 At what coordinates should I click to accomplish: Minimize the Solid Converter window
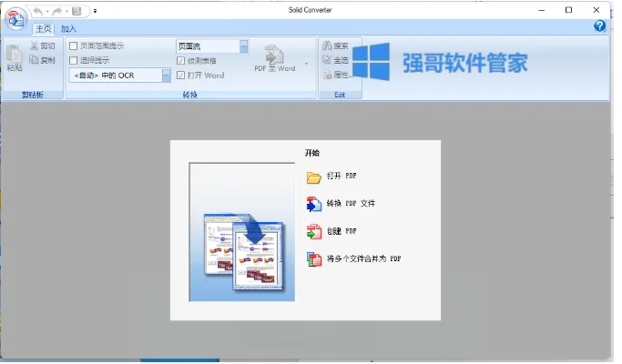click(x=542, y=10)
